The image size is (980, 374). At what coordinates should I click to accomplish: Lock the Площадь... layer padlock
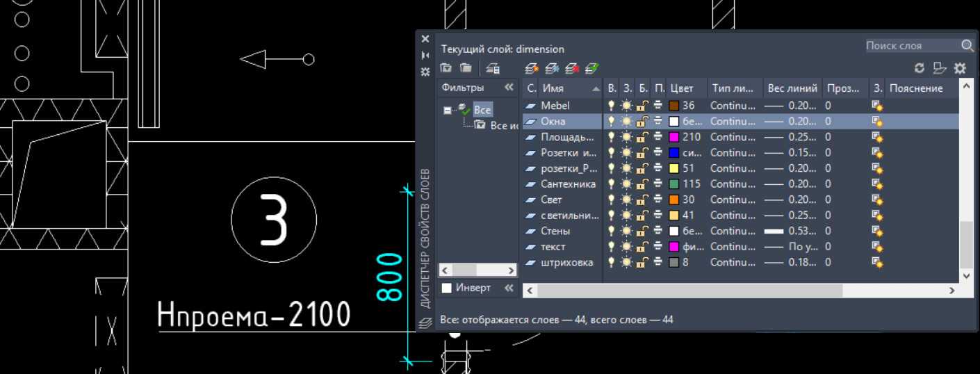coord(643,137)
